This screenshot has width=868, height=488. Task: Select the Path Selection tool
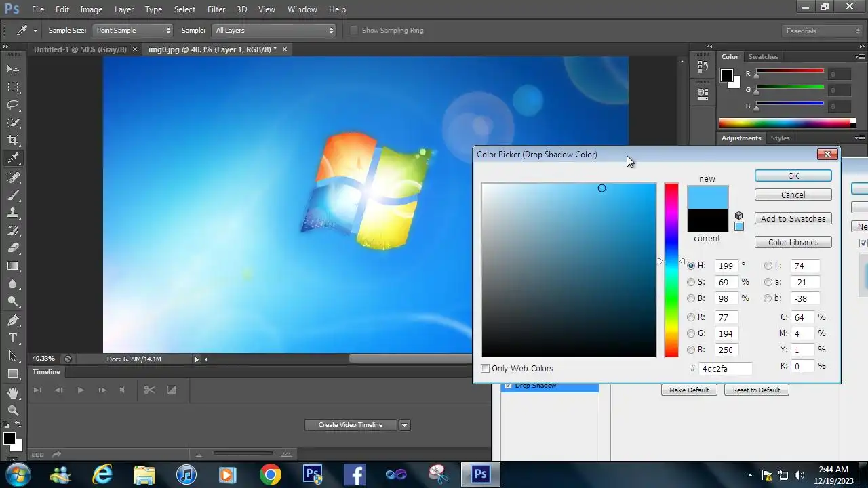tap(13, 356)
